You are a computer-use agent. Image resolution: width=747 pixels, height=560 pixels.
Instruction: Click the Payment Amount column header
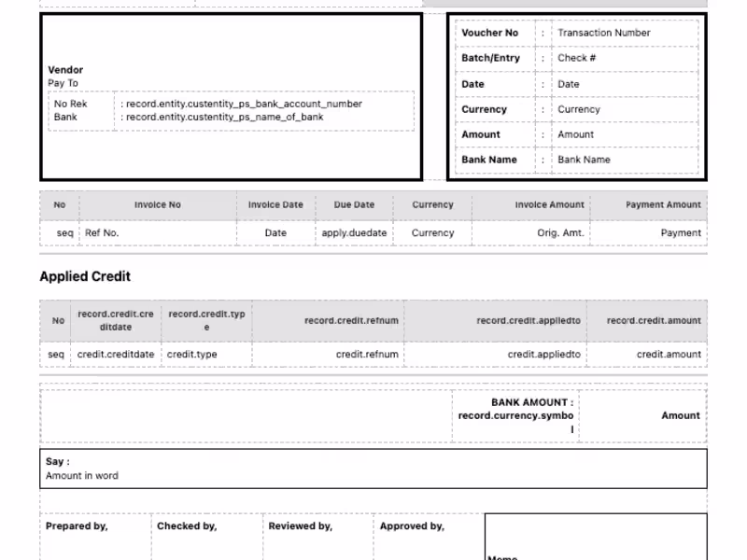pos(649,204)
